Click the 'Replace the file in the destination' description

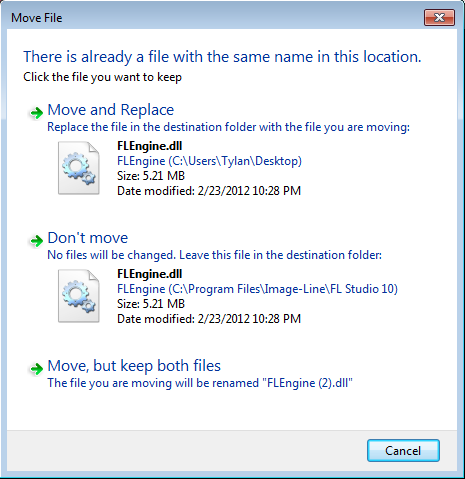(x=228, y=127)
